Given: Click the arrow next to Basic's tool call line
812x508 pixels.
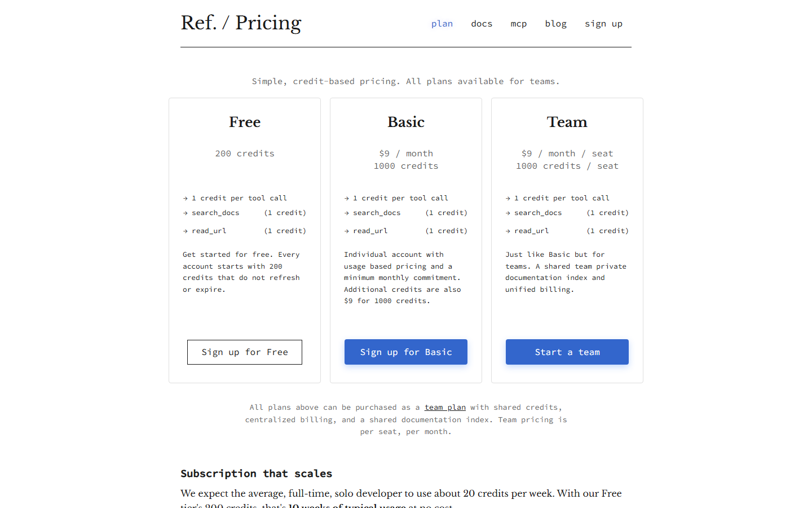Looking at the screenshot, I should pos(347,199).
